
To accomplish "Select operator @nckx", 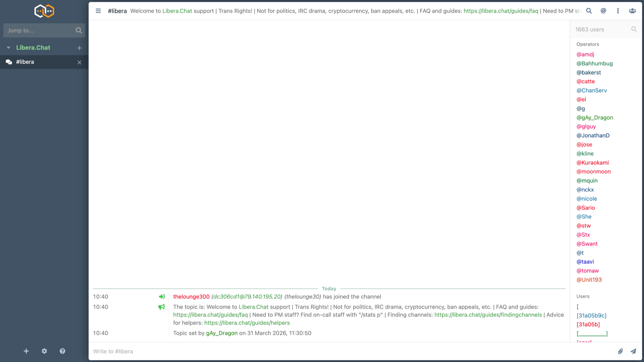I will pos(585,190).
